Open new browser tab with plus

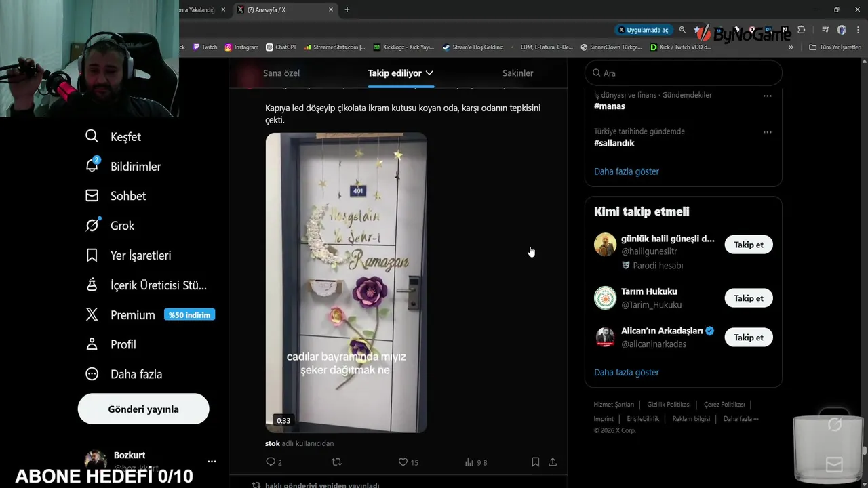[347, 9]
